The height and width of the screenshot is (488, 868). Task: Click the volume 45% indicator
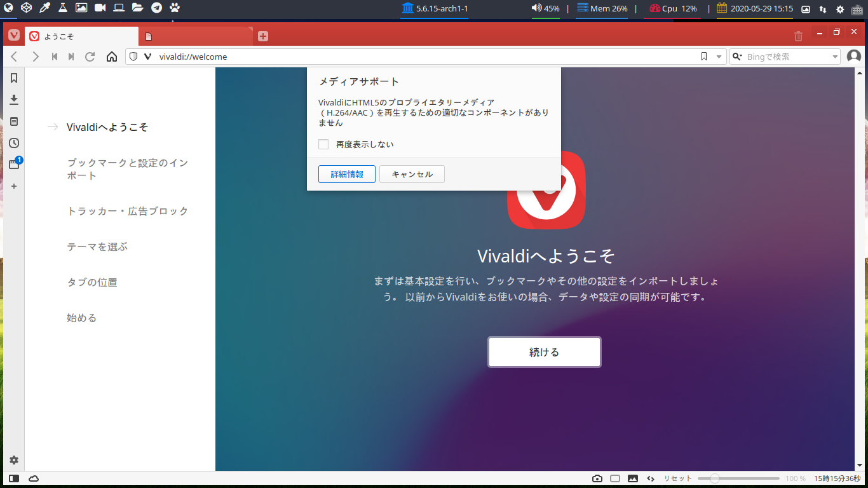click(545, 9)
